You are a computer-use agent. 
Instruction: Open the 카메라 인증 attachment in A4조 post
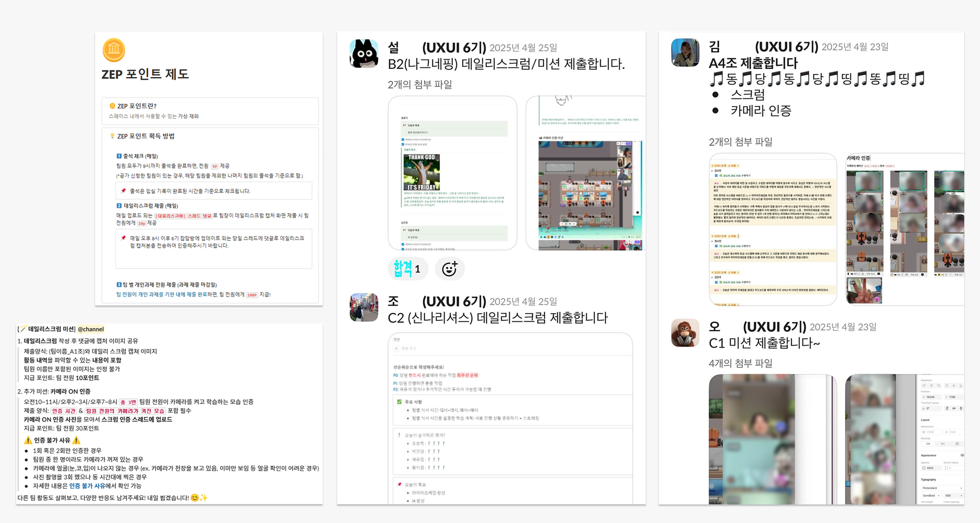tap(904, 229)
